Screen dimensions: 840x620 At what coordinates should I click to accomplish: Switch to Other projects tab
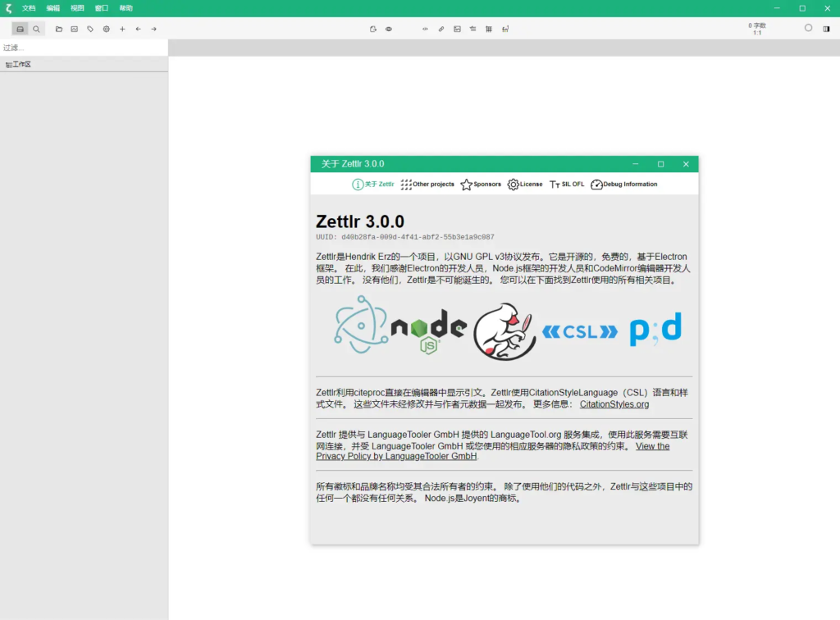tap(427, 185)
